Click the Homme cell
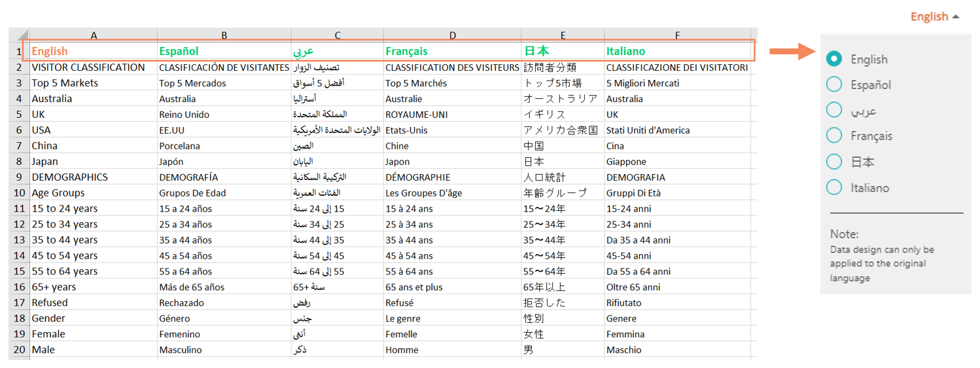 [453, 350]
